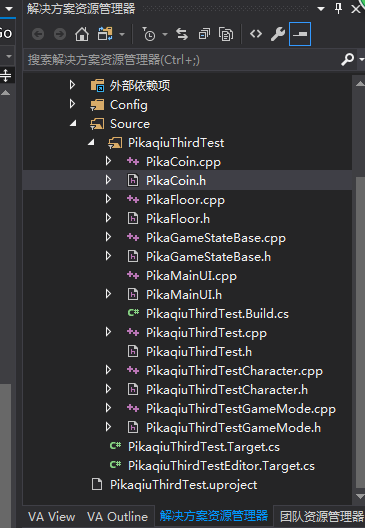The image size is (365, 528).
Task: Select the 外部依赖项 folder icon
Action: pos(98,86)
